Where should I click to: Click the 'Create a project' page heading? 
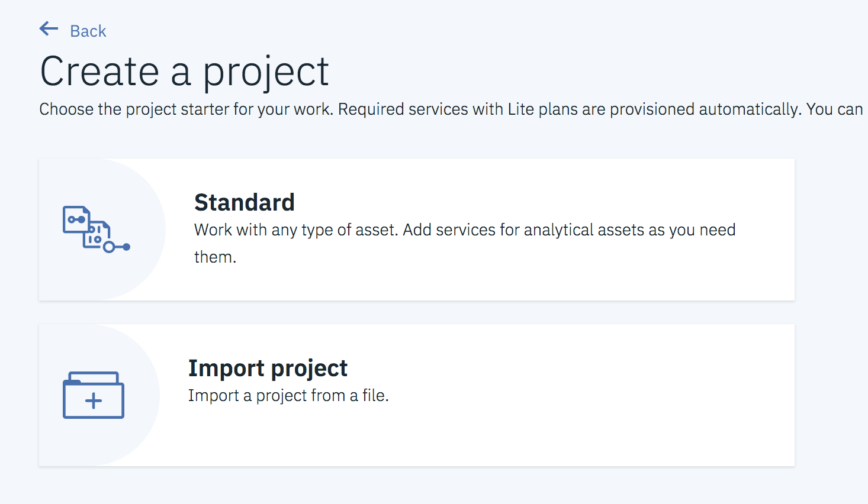[184, 72]
